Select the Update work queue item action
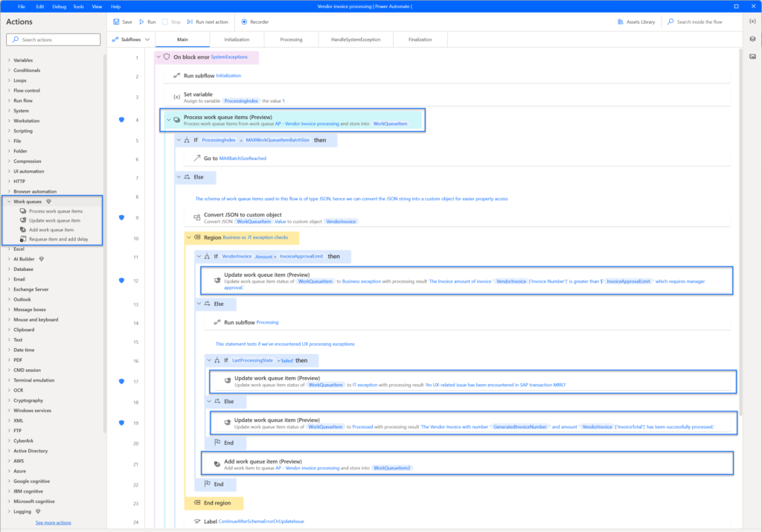Viewport: 762px width, 532px height. click(x=57, y=219)
